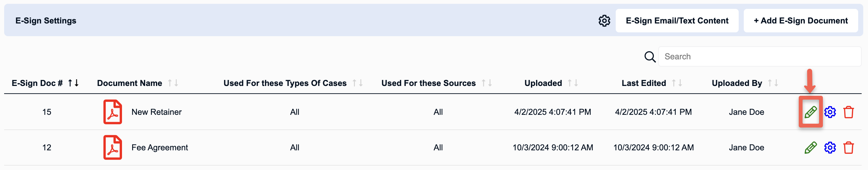
Task: Click the search magnifier icon
Action: [650, 56]
